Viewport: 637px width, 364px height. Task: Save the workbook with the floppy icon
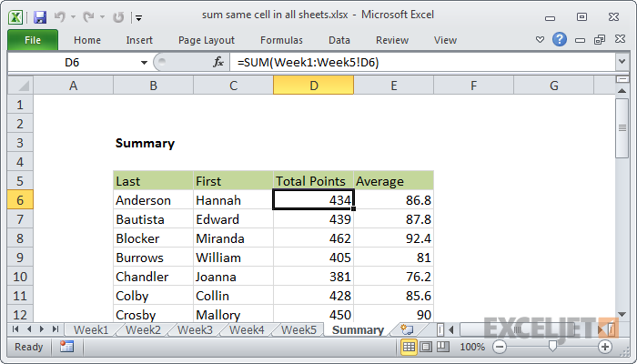(x=40, y=17)
